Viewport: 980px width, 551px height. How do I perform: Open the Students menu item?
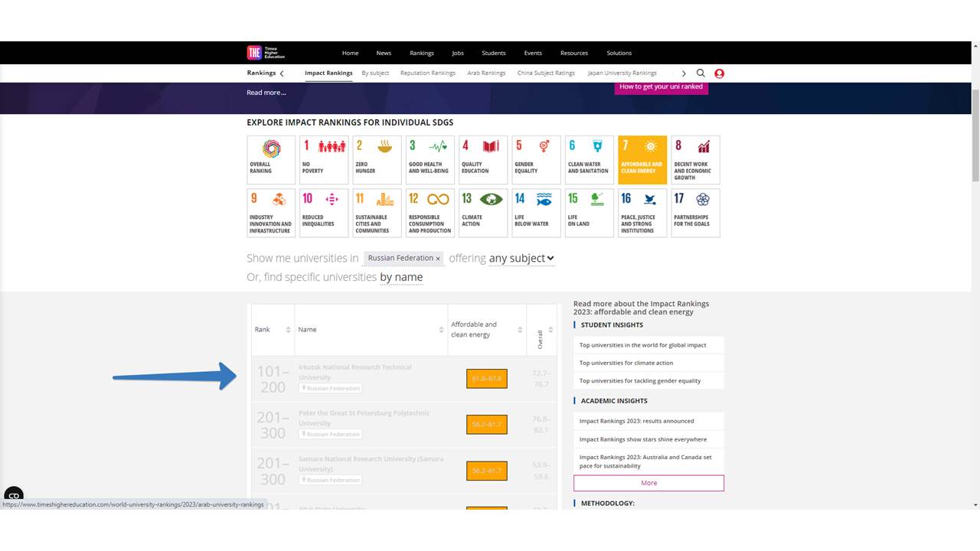pos(494,53)
